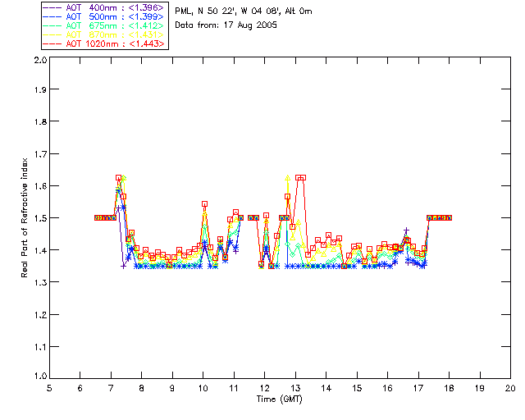Screen dimensions: 525x420
Task: Click the y-axis tick label 1.3
Action: (40, 282)
